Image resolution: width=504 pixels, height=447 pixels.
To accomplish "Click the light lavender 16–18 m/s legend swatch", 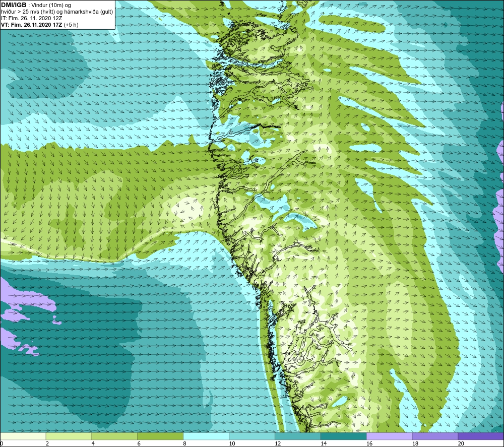I will tap(389, 436).
